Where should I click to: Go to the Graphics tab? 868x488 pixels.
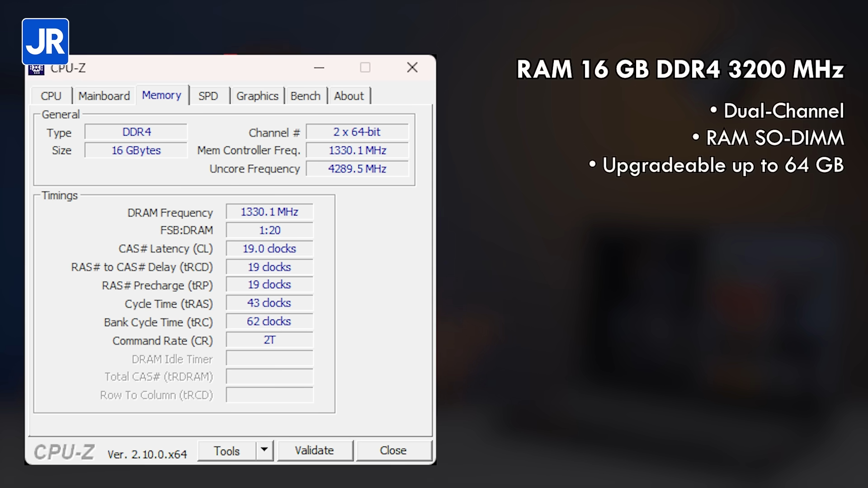[257, 96]
